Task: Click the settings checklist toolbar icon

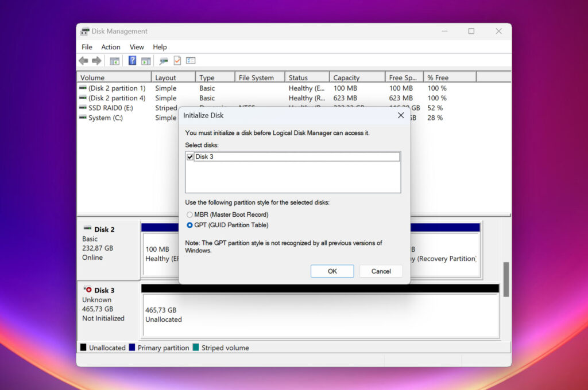Action: (191, 61)
